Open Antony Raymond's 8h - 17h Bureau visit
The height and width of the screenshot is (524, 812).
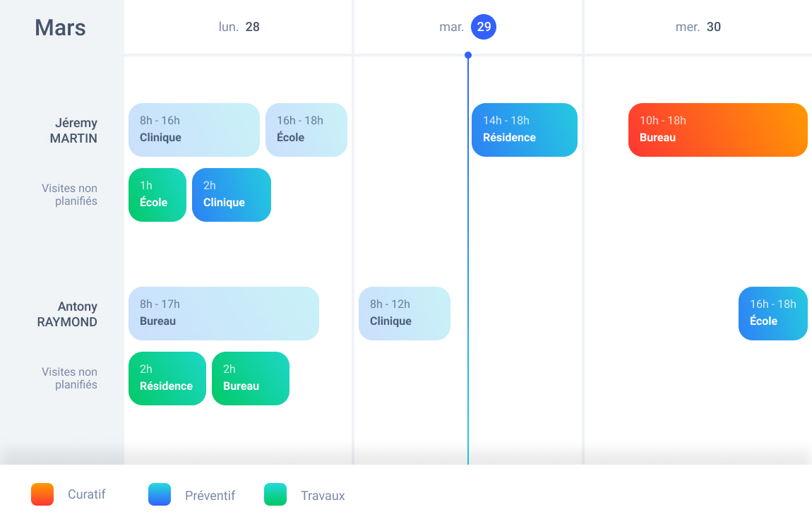coord(224,314)
